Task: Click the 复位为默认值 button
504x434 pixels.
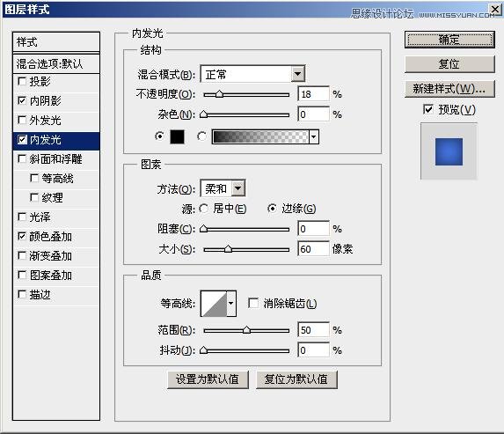Action: pos(296,379)
